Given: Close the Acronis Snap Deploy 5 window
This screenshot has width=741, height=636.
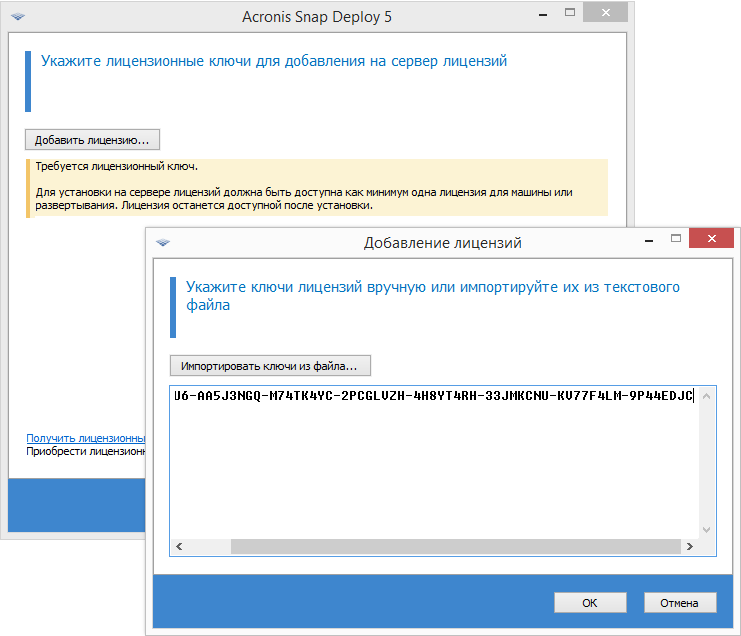Looking at the screenshot, I should pos(605,12).
